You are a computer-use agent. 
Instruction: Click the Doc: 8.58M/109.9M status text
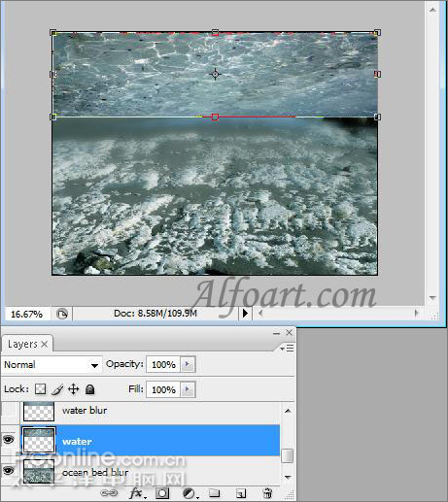click(155, 314)
